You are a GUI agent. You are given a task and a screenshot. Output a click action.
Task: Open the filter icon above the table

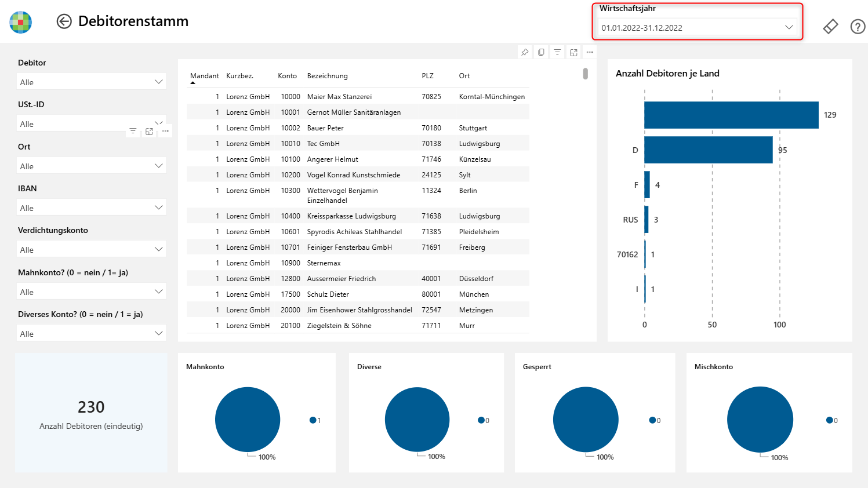(557, 52)
